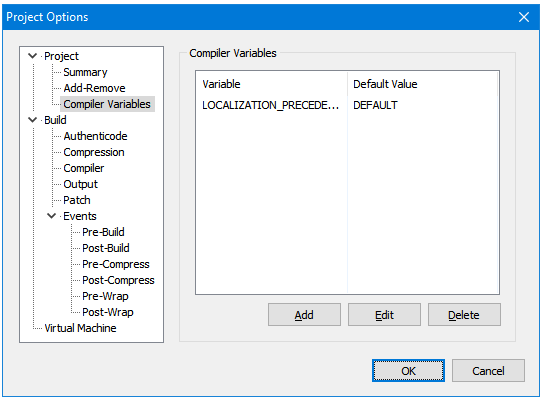
Task: Open the Authenticode build options
Action: click(95, 136)
